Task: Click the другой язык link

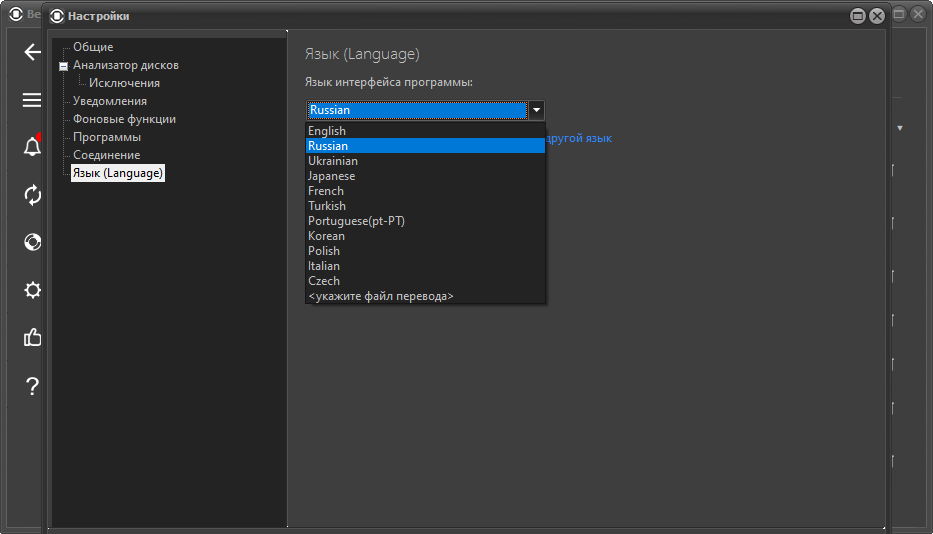Action: [x=578, y=138]
